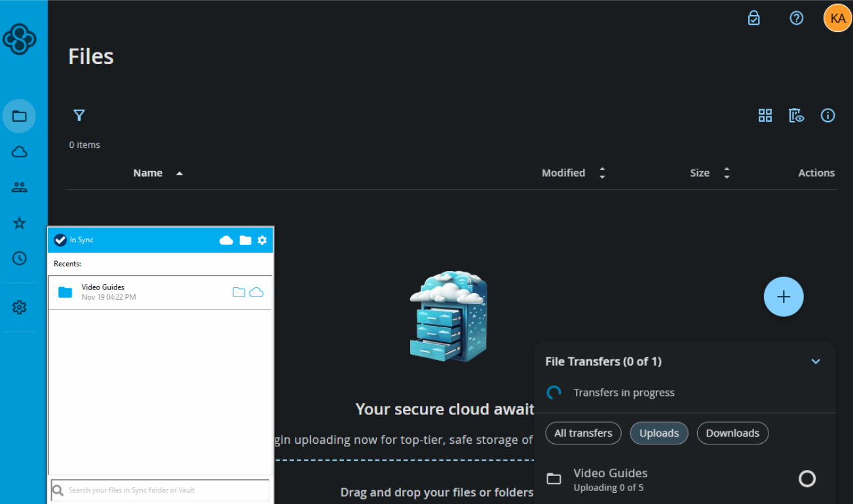Click the search field in the Sync popup
Viewport: 853px width, 504px height.
coord(159,490)
